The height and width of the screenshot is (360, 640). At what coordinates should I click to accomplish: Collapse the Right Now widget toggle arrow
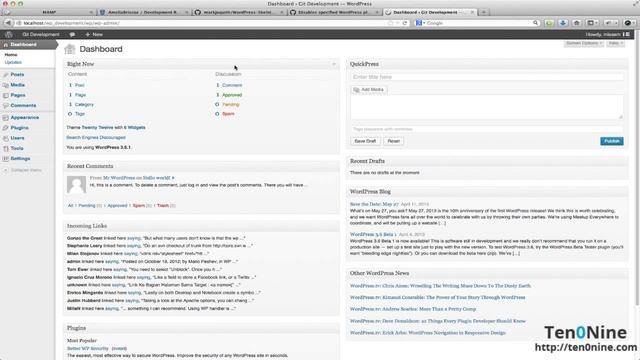(333, 64)
